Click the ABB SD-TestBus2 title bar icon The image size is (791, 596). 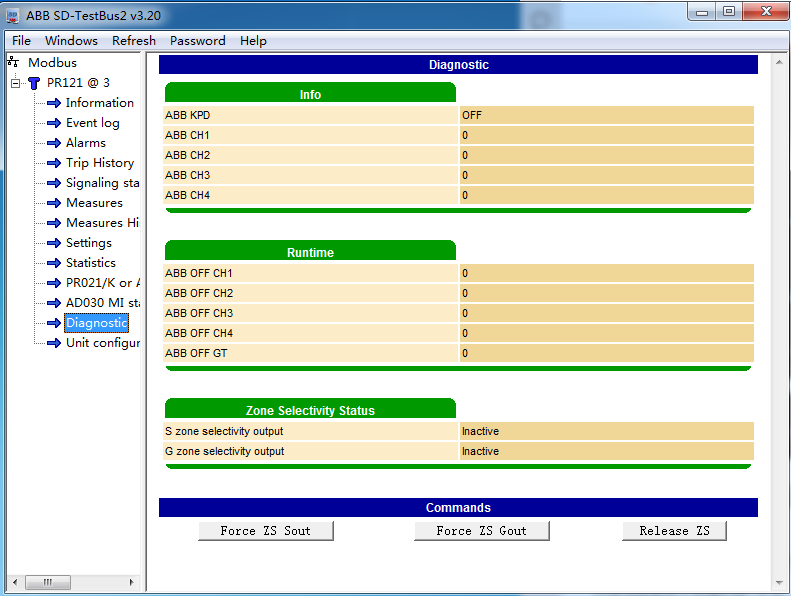(13, 16)
